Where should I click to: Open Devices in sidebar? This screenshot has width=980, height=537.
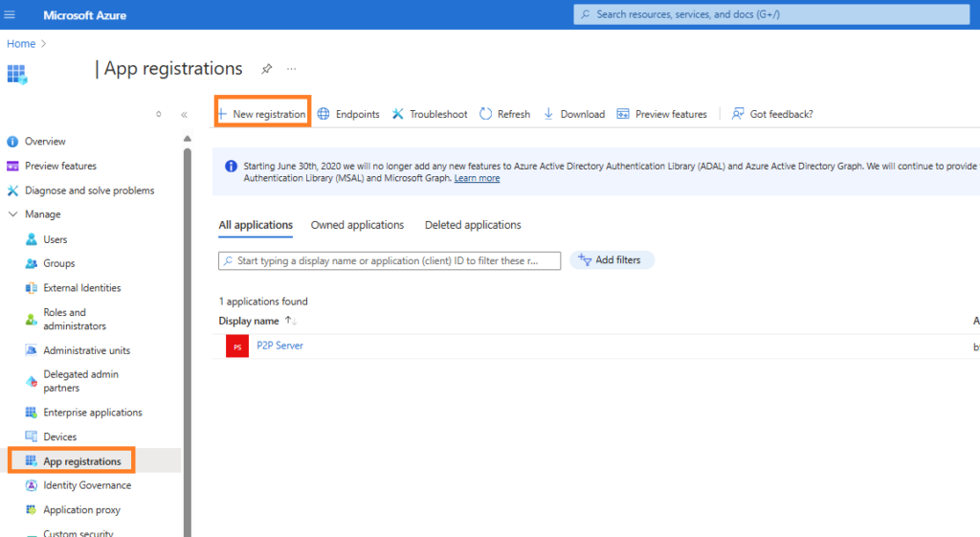pos(60,437)
